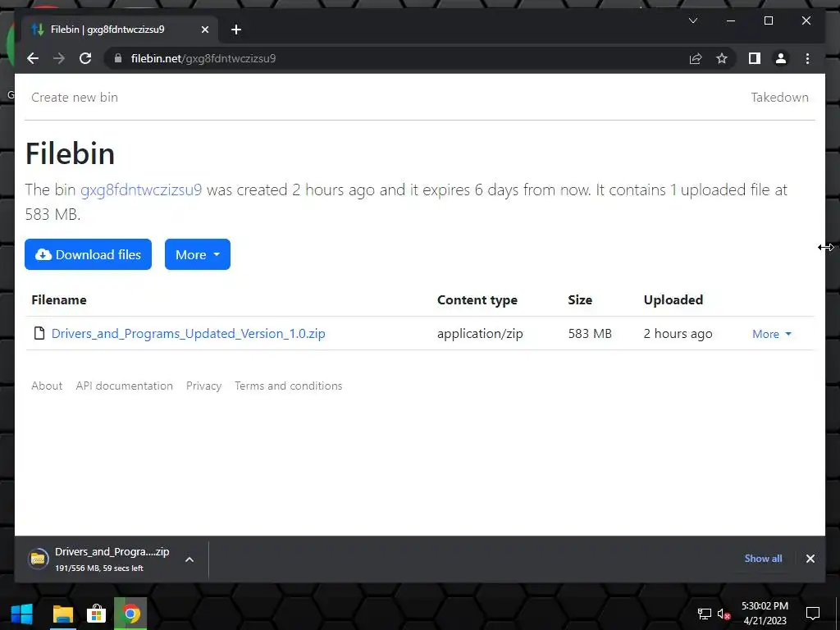Click the application/zip content type cell
Viewport: 840px width, 630px height.
(x=480, y=333)
